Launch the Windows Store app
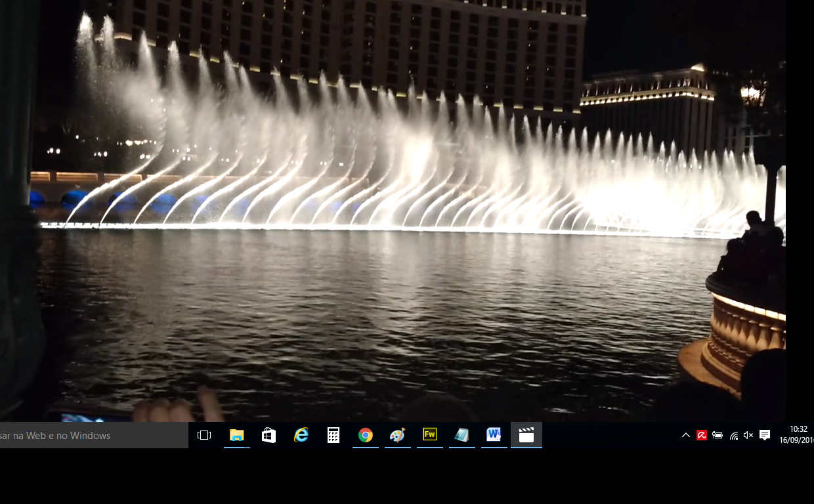The width and height of the screenshot is (814, 504). [268, 435]
